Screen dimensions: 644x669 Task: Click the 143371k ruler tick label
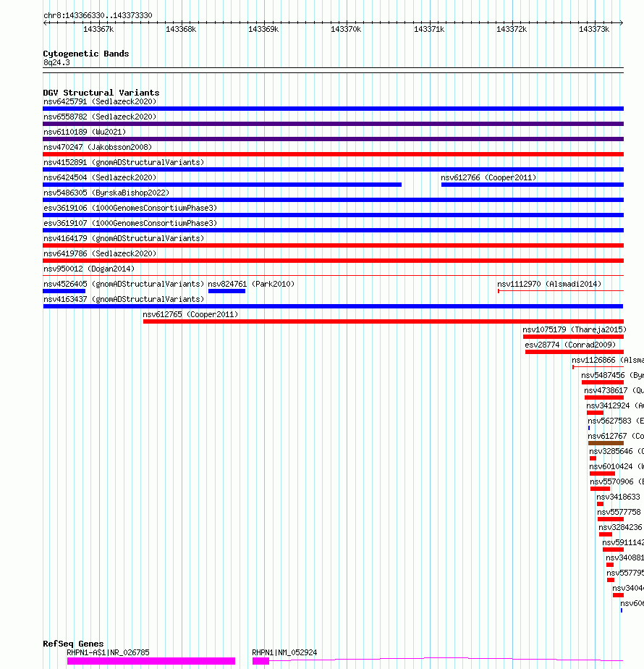429,29
